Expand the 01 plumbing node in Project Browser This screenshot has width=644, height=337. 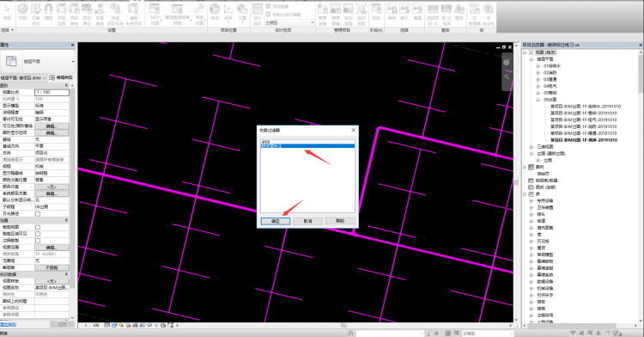pyautogui.click(x=538, y=65)
